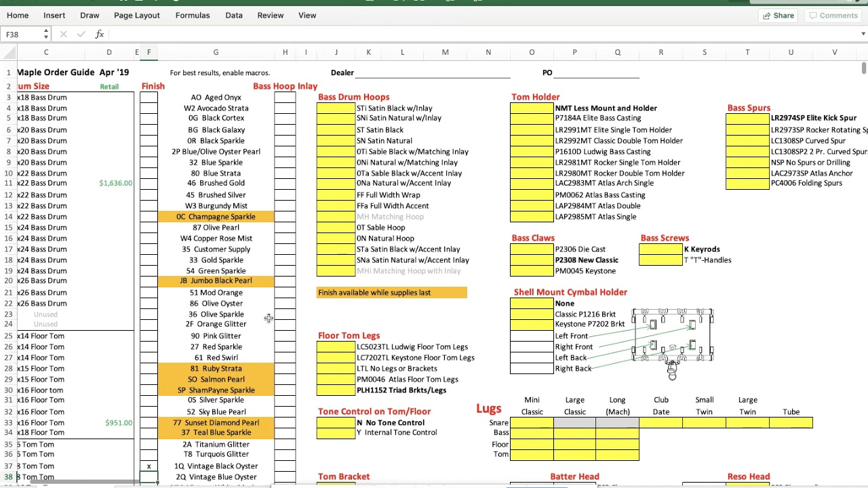Expand the formula bar using the right chevron

coord(863,34)
